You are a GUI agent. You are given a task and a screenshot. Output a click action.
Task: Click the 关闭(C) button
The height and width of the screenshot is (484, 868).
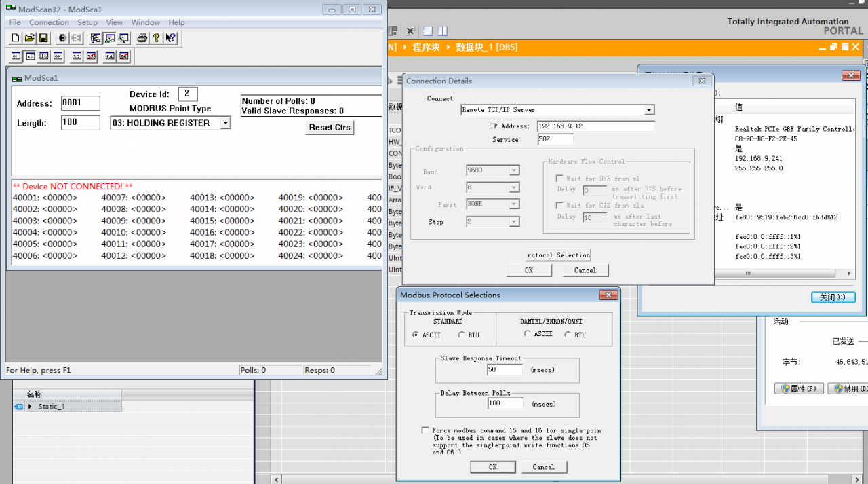[833, 297]
